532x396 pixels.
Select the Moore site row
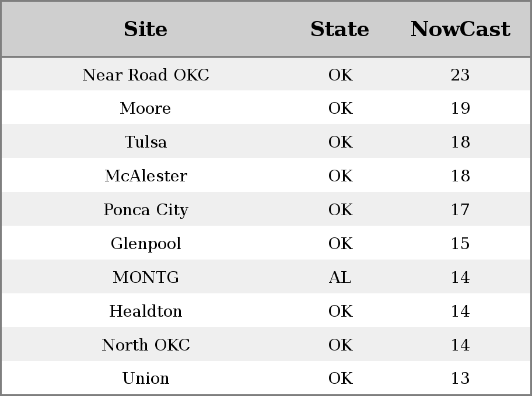(266, 108)
